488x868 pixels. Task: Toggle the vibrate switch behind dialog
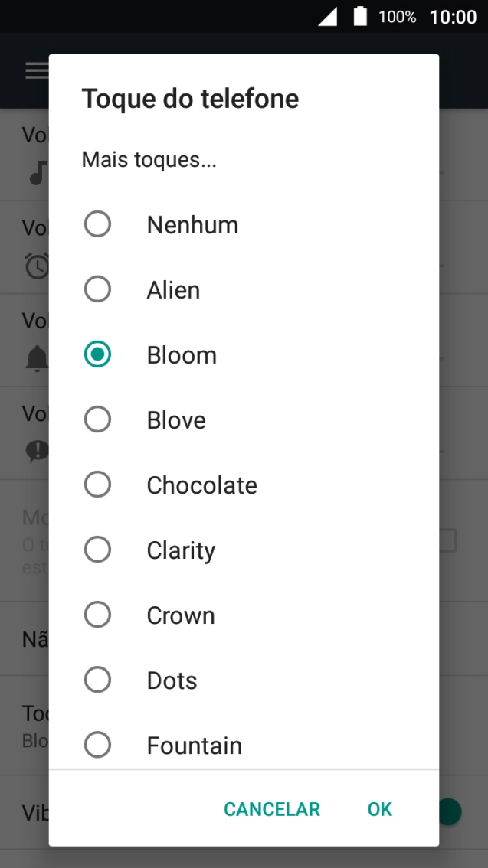click(x=450, y=812)
